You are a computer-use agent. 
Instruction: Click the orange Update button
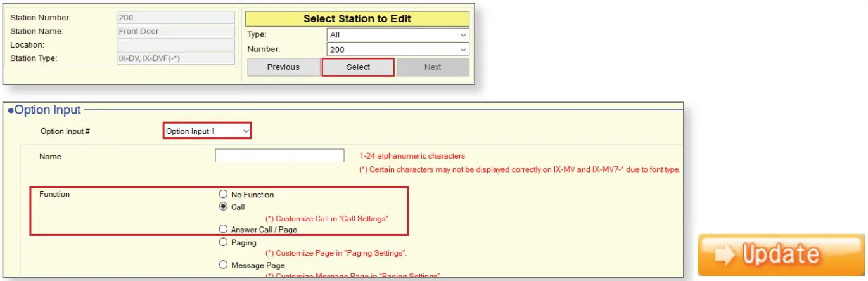(x=781, y=255)
